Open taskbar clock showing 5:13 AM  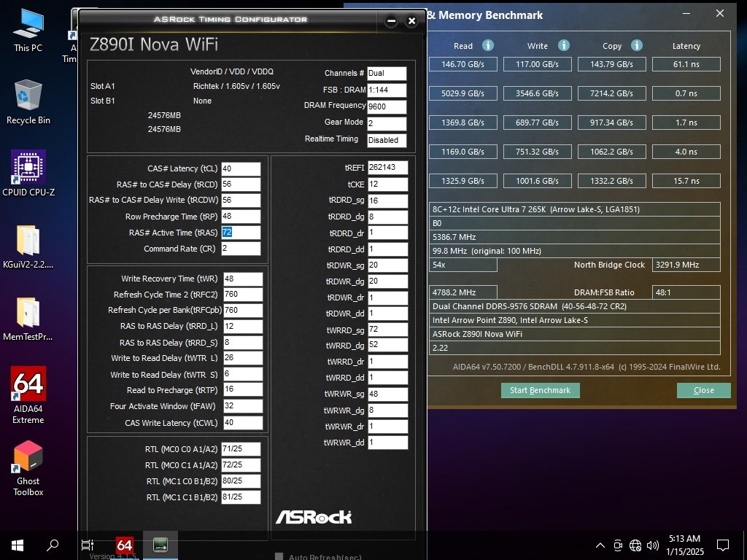pyautogui.click(x=684, y=545)
